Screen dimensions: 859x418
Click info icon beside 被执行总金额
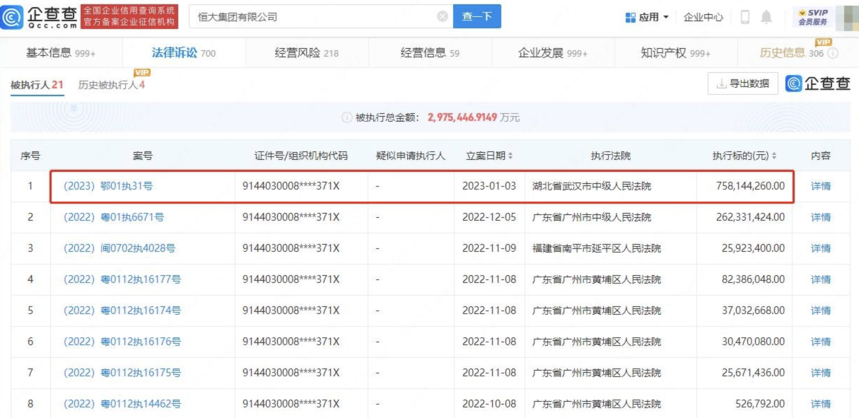click(x=346, y=117)
